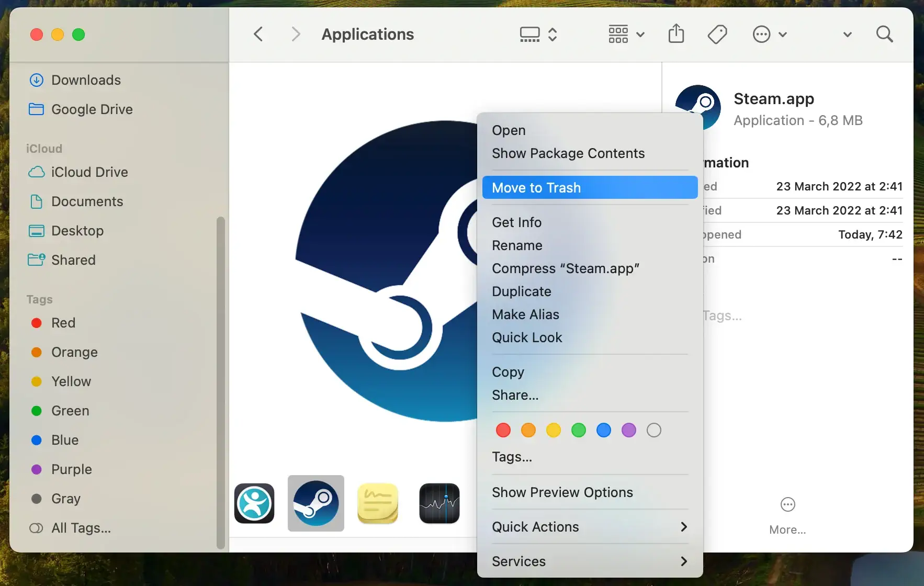The width and height of the screenshot is (924, 586).
Task: Expand the group-by options dropdown
Action: [626, 35]
